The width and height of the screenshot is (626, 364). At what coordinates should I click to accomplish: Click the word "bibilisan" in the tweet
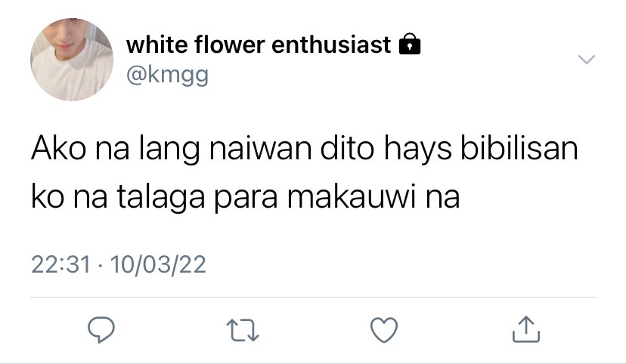tap(519, 148)
